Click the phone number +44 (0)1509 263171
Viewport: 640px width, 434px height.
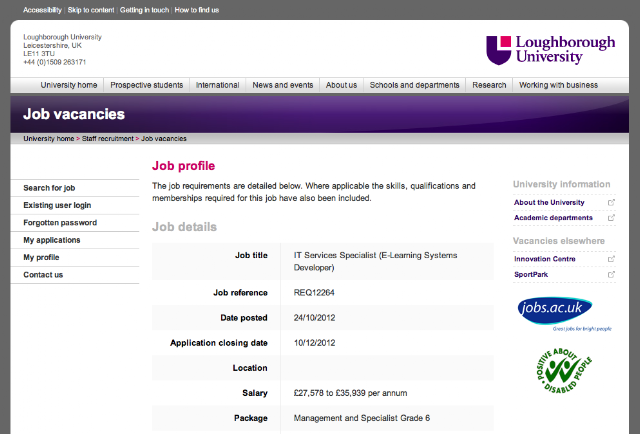pos(55,62)
